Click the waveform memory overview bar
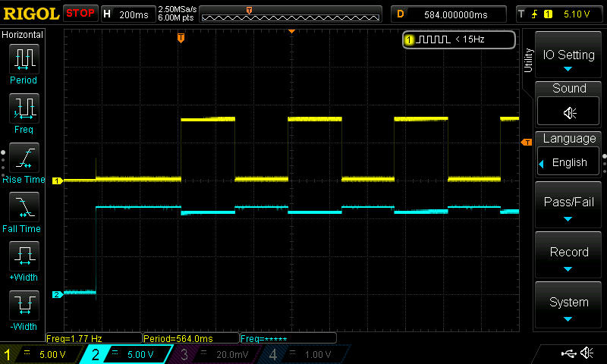 point(291,14)
